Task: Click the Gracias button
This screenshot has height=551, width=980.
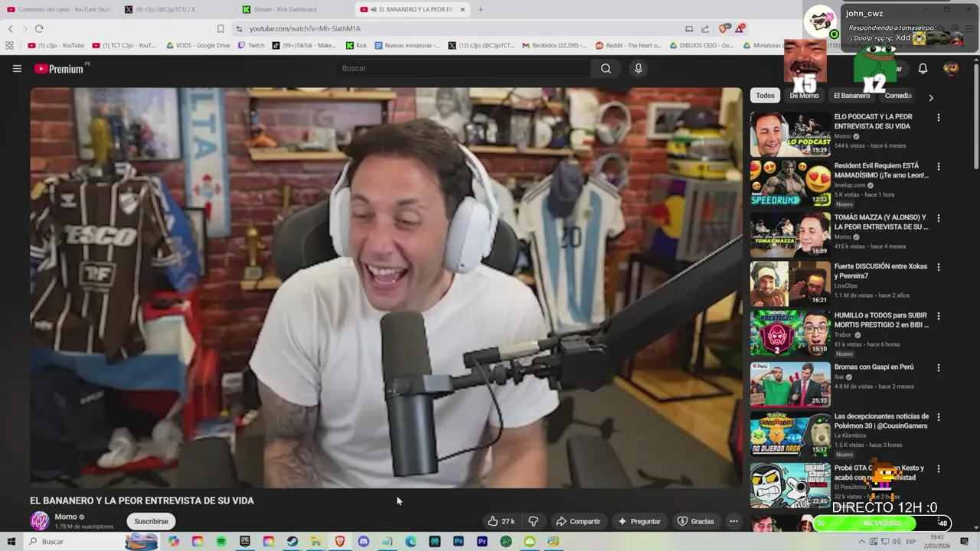Action: pyautogui.click(x=695, y=521)
